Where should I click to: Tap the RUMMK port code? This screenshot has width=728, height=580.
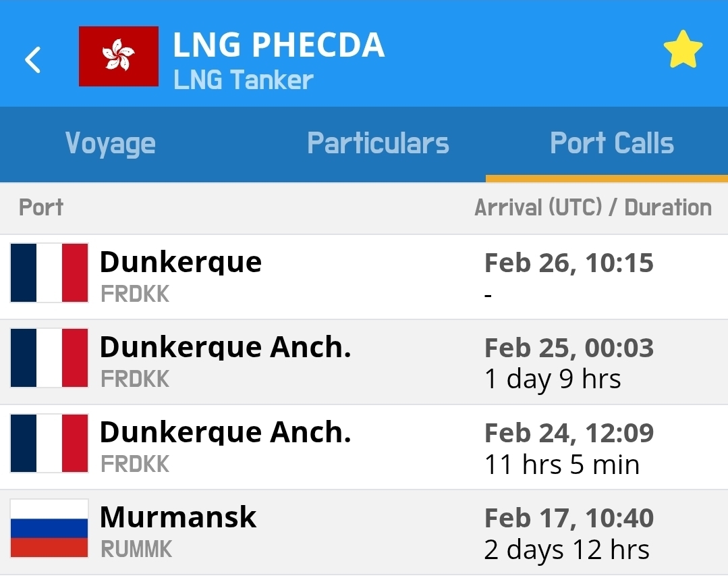[x=136, y=550]
